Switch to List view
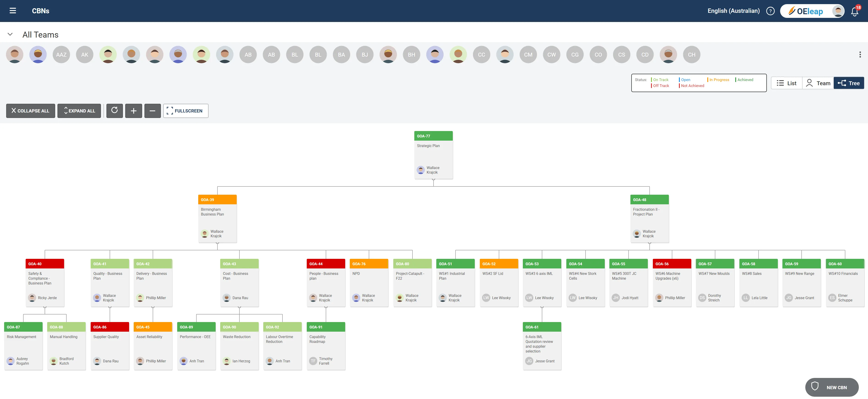 click(x=787, y=83)
